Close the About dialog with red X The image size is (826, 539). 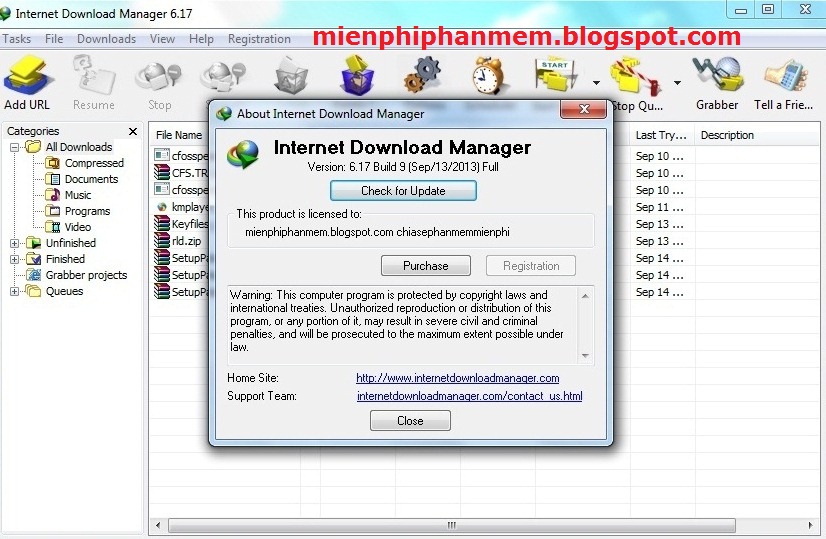pyautogui.click(x=584, y=109)
